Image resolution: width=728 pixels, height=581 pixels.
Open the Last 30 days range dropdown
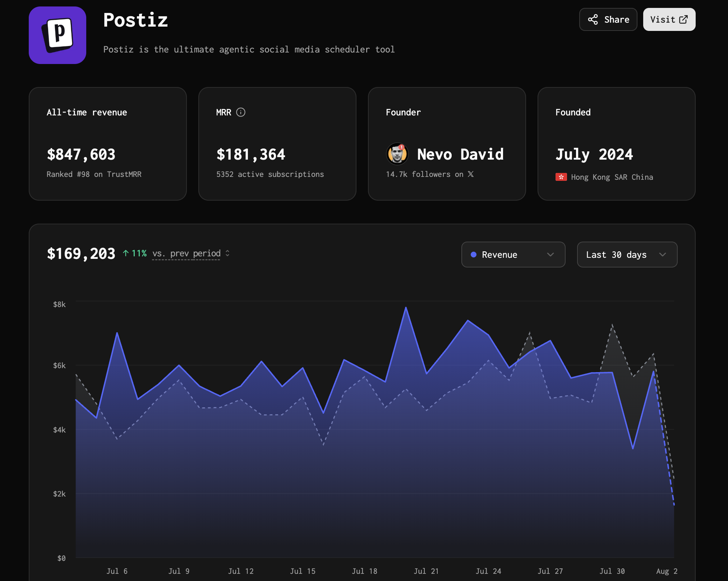(x=627, y=255)
